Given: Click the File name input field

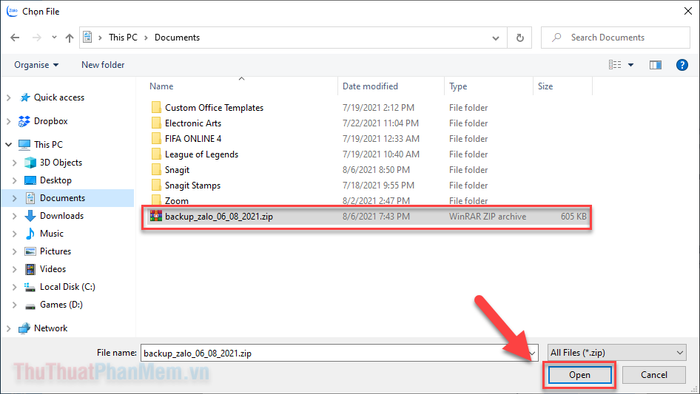Looking at the screenshot, I should pos(339,353).
